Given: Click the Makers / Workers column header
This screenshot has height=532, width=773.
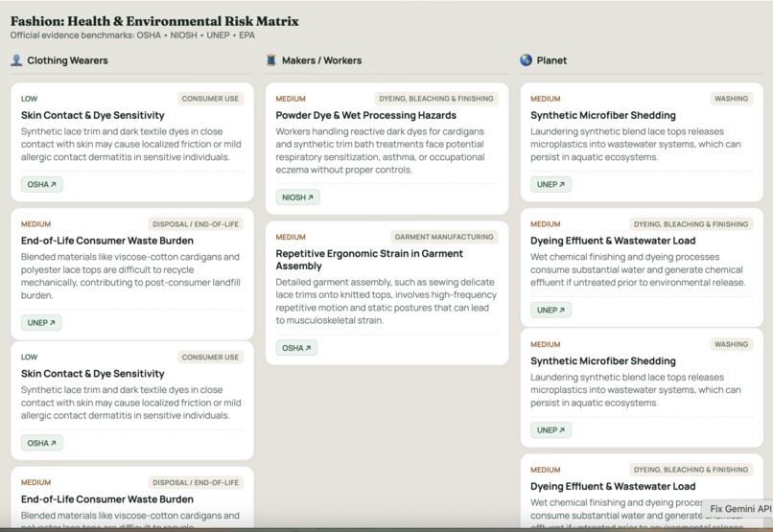Looking at the screenshot, I should 321,60.
